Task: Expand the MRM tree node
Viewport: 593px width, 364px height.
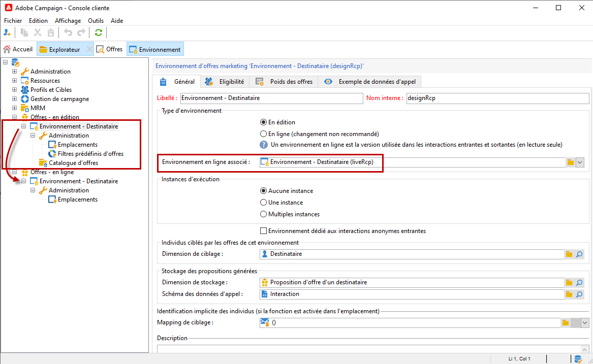Action: tap(14, 108)
